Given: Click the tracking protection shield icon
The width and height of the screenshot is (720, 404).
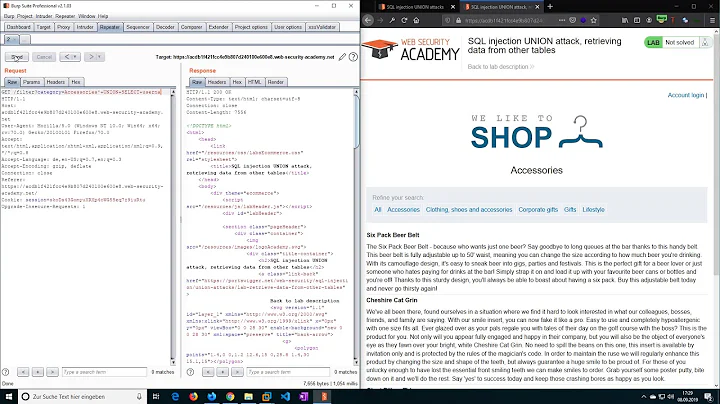Looking at the screenshot, I should pyautogui.click(x=448, y=20).
